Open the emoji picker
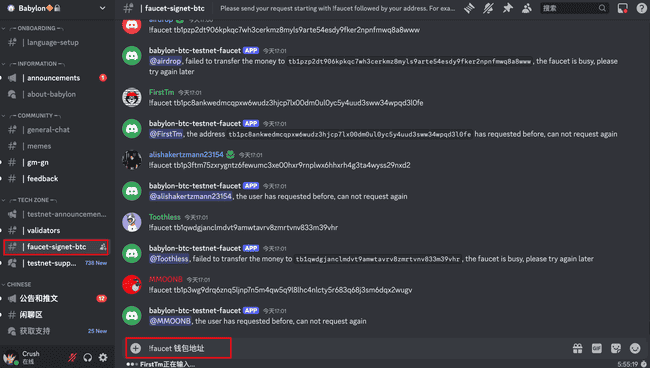The width and height of the screenshot is (650, 368). click(x=635, y=348)
